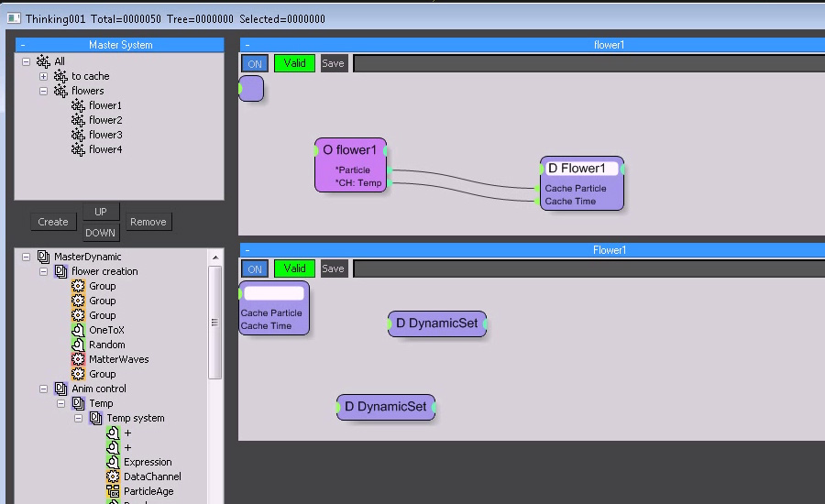Viewport: 825px width, 504px height.
Task: Select the 'O flower1' node
Action: coord(350,165)
